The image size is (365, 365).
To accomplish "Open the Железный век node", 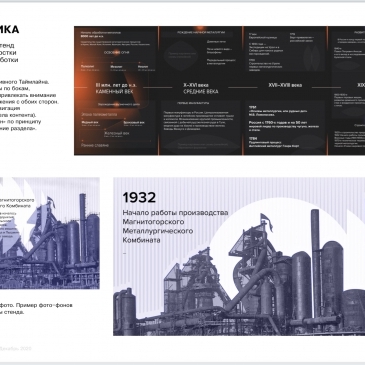I will coord(116,133).
